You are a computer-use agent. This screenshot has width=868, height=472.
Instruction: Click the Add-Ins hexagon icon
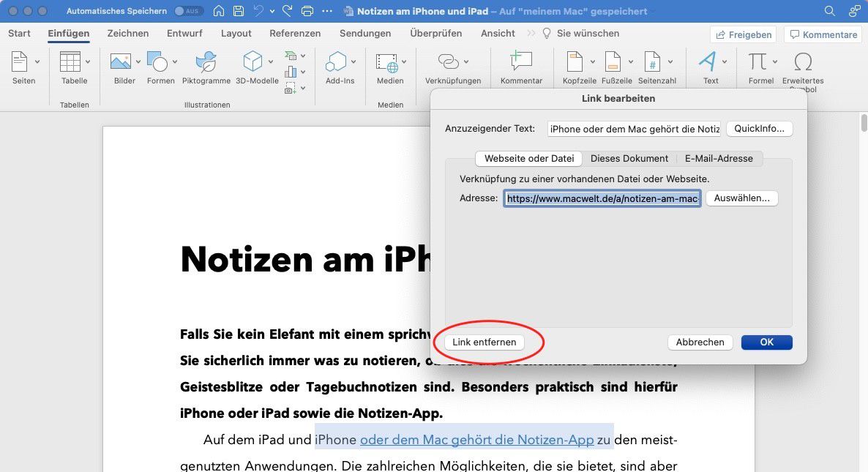pyautogui.click(x=335, y=61)
